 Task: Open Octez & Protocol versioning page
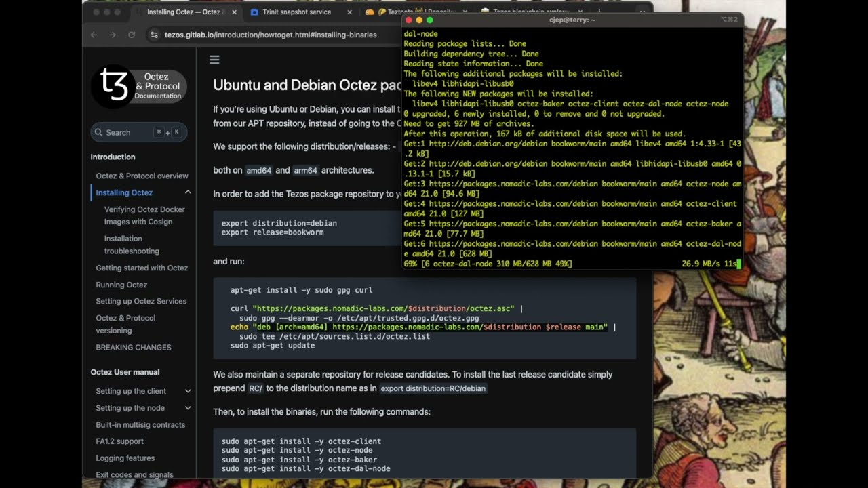pyautogui.click(x=125, y=324)
